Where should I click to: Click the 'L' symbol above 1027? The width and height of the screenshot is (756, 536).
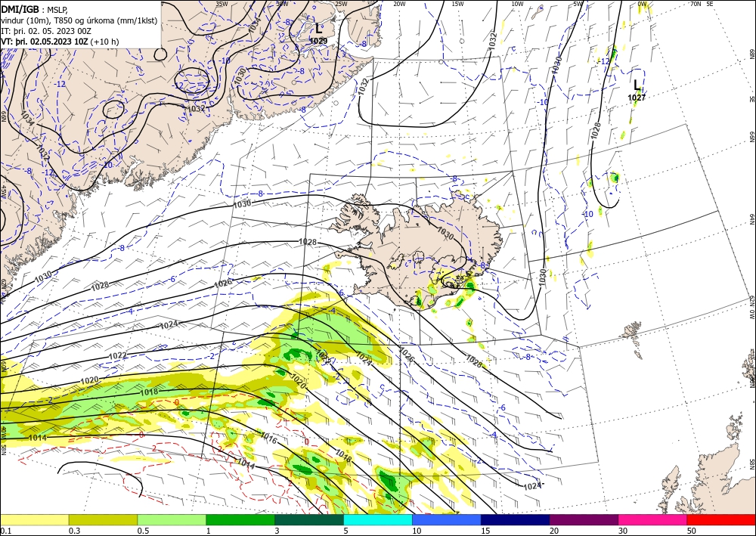637,85
